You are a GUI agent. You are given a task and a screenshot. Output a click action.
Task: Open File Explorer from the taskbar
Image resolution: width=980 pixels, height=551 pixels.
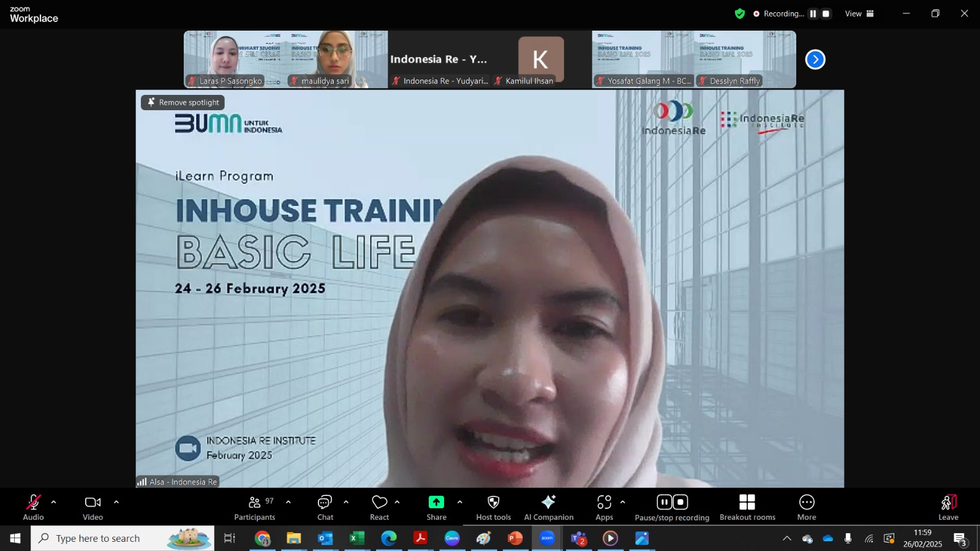click(294, 538)
